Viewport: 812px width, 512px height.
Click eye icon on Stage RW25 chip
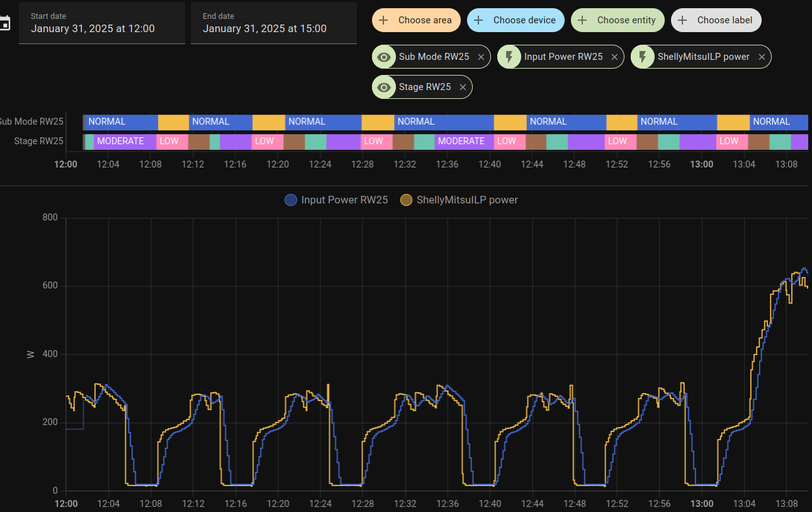383,87
